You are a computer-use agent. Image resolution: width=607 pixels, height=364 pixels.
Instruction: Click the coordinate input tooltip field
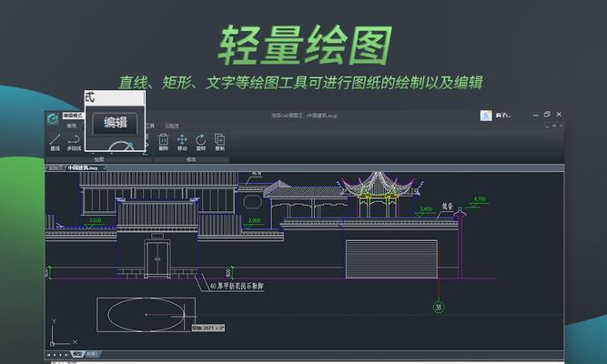[x=208, y=328]
